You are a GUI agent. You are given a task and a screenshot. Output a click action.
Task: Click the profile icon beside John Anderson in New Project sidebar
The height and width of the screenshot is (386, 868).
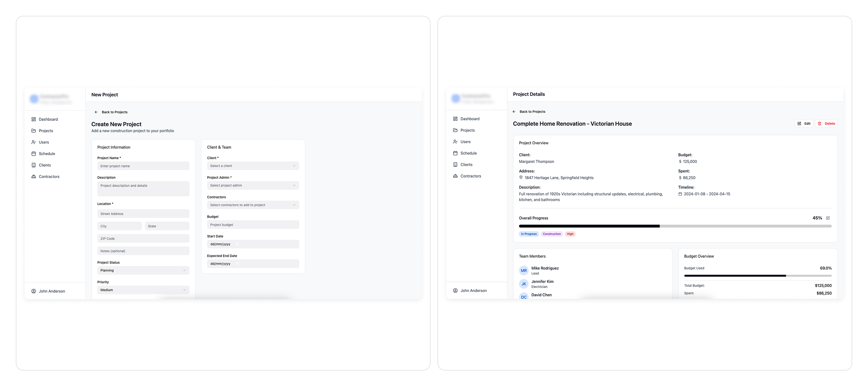coord(34,291)
